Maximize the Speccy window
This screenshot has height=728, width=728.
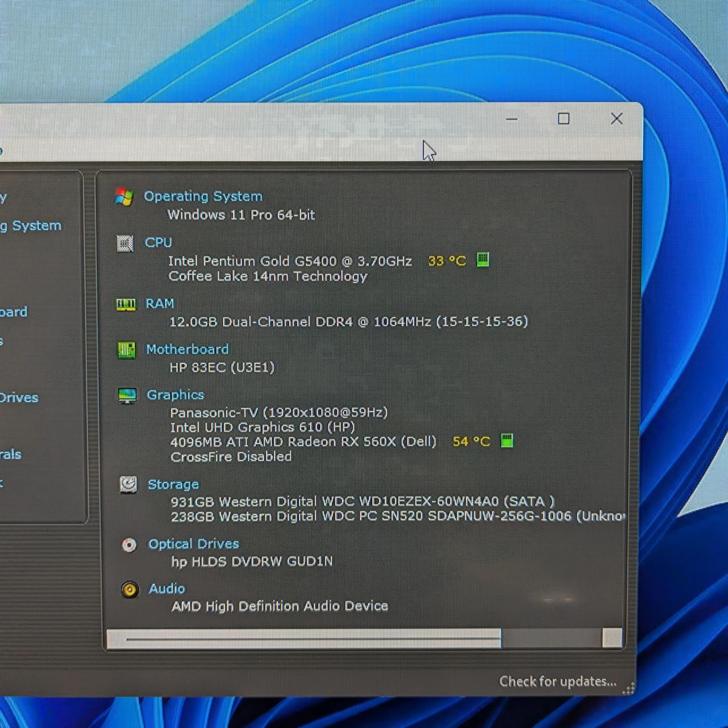(563, 119)
